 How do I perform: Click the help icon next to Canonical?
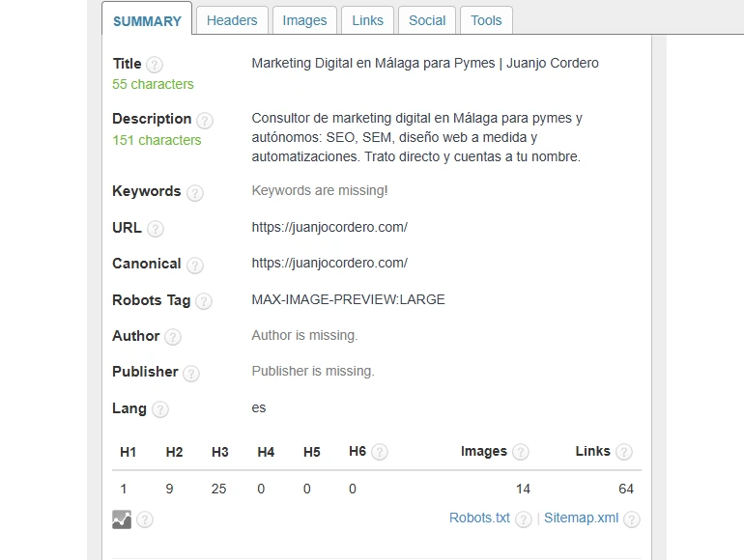point(195,266)
